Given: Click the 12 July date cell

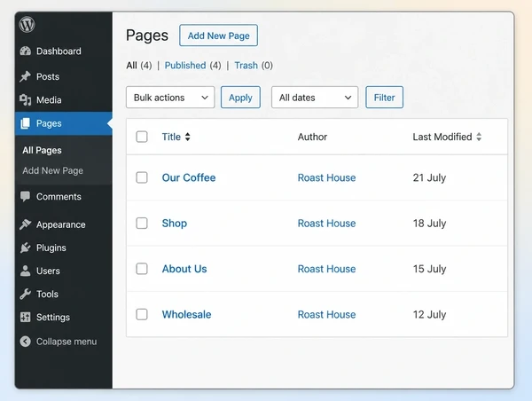Looking at the screenshot, I should click(429, 314).
